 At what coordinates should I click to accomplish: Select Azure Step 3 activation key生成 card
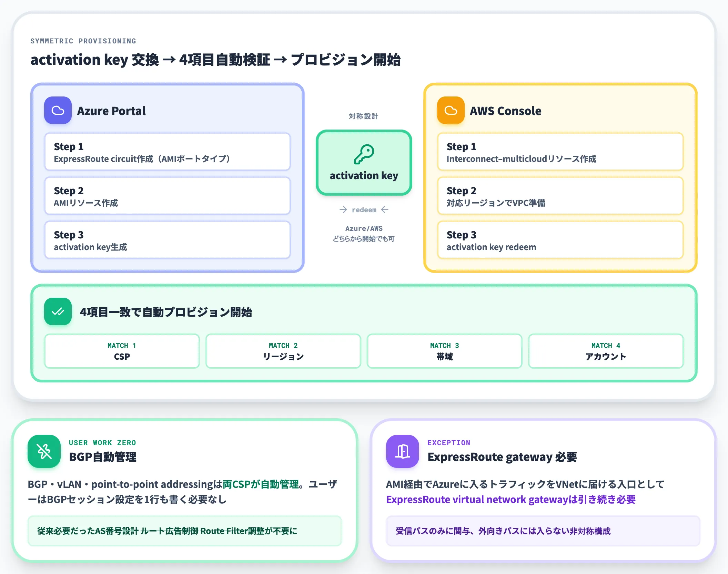pos(168,240)
